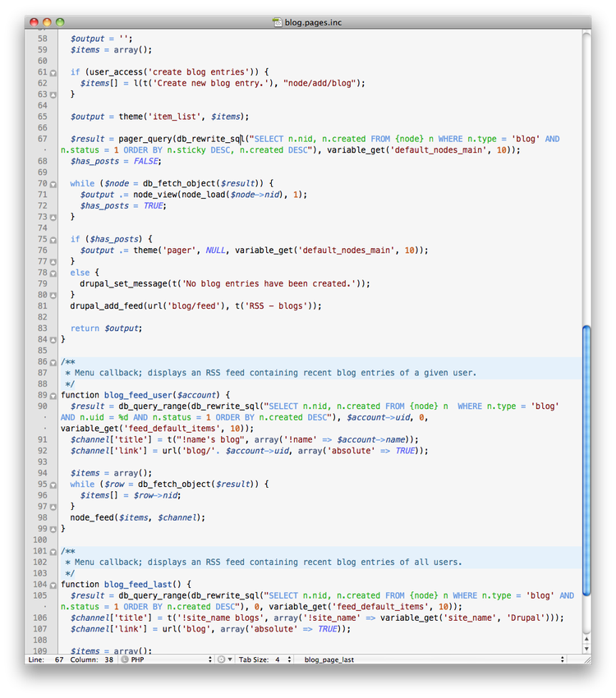Click on 'pager_query' in line 67
This screenshot has width=616, height=698.
pyautogui.click(x=145, y=139)
